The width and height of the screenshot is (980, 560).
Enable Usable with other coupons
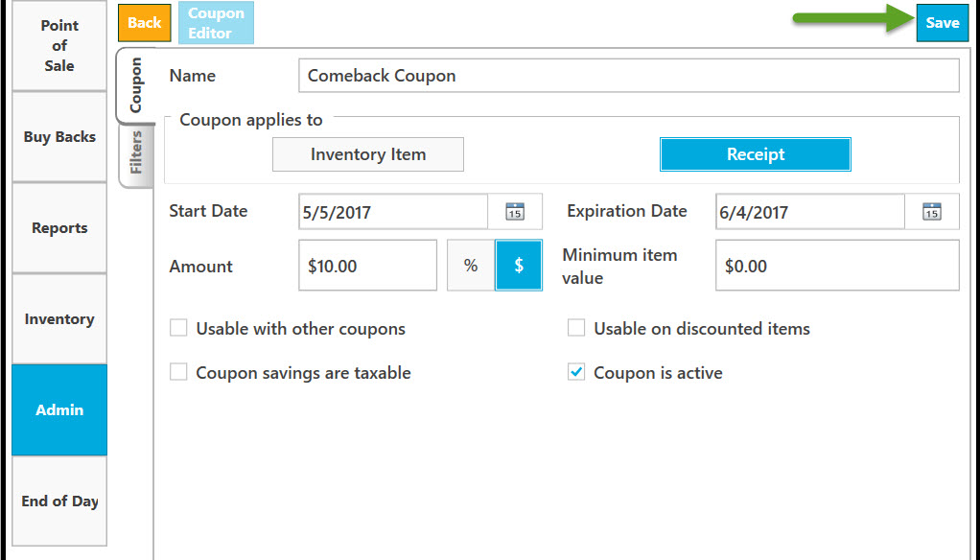pyautogui.click(x=178, y=328)
